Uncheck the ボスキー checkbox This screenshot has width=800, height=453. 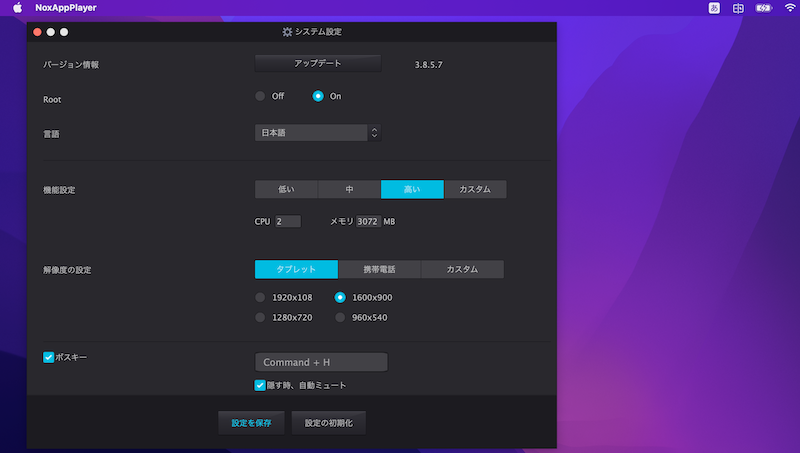click(48, 356)
